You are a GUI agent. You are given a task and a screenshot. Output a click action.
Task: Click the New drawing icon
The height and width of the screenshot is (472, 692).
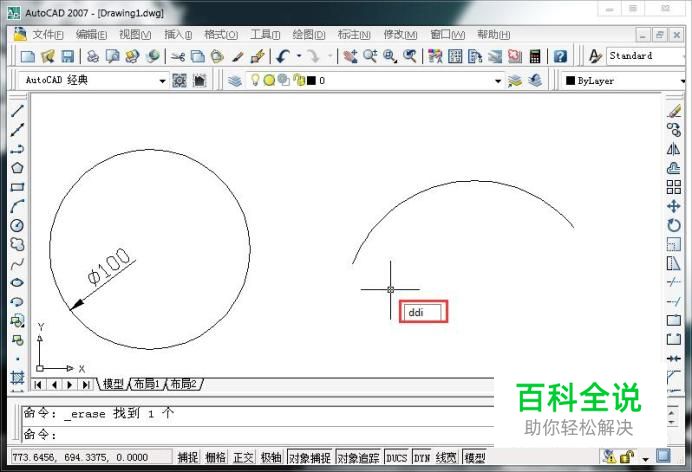(28, 56)
